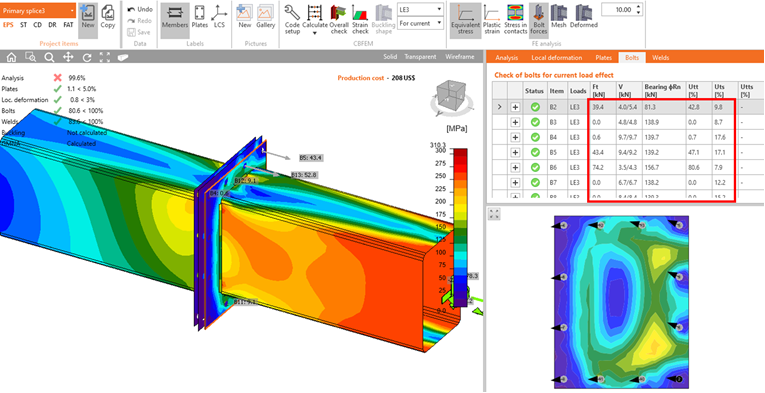Click the zoom to fit icon
This screenshot has width=765, height=393.
pyautogui.click(x=104, y=57)
